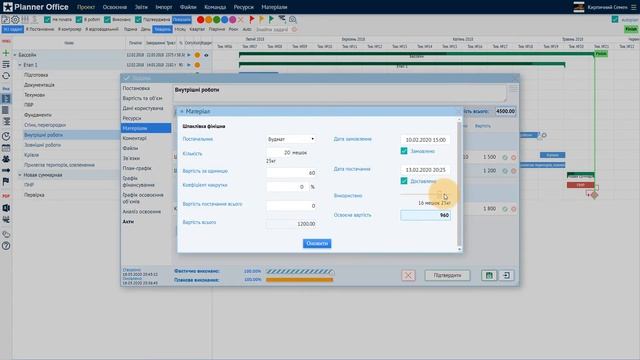Open the 'Команда' menu
Screen dimensions: 640x360
click(x=215, y=7)
